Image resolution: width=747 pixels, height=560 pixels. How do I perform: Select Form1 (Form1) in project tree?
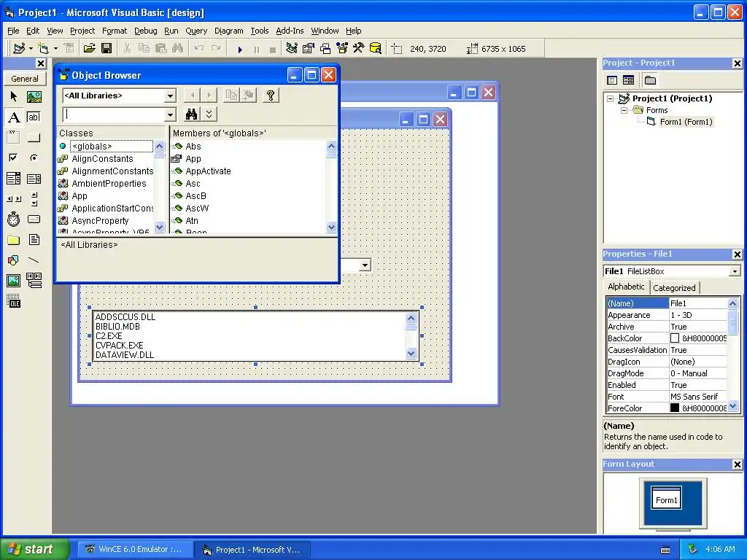686,122
